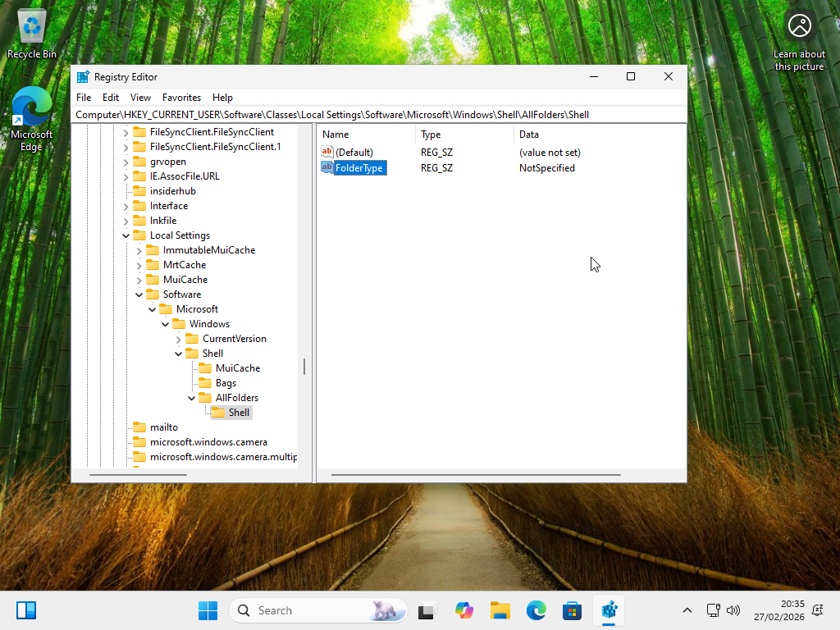Click the Bags folder icon in tree
Viewport: 840px width, 630px height.
(205, 383)
